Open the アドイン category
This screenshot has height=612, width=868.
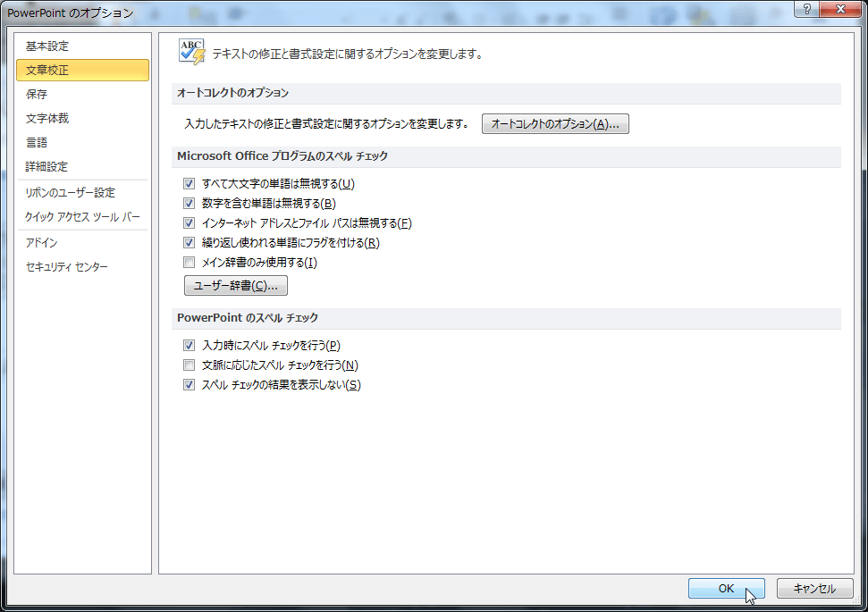tap(82, 242)
